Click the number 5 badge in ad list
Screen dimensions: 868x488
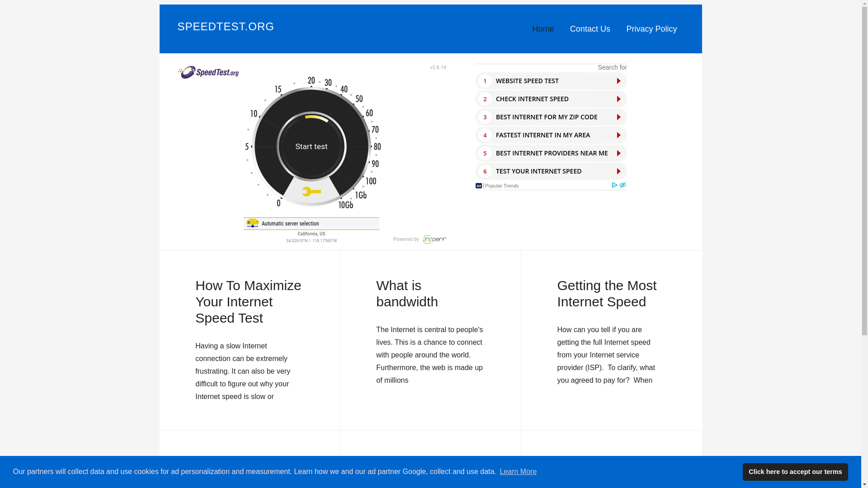pyautogui.click(x=485, y=153)
